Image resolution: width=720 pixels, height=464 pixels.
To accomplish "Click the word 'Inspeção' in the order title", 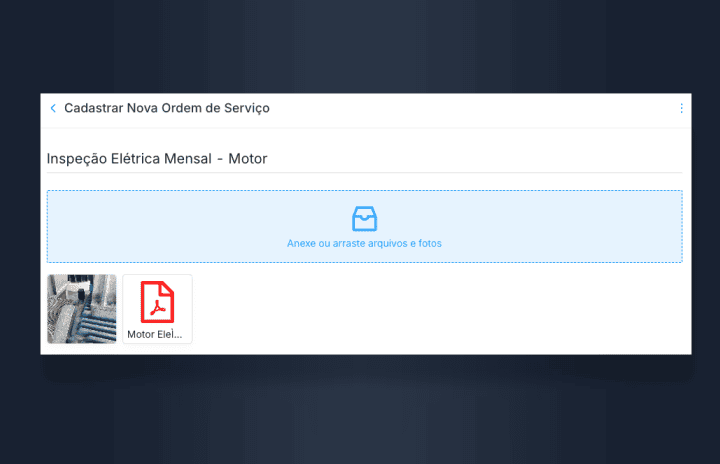I will click(77, 159).
